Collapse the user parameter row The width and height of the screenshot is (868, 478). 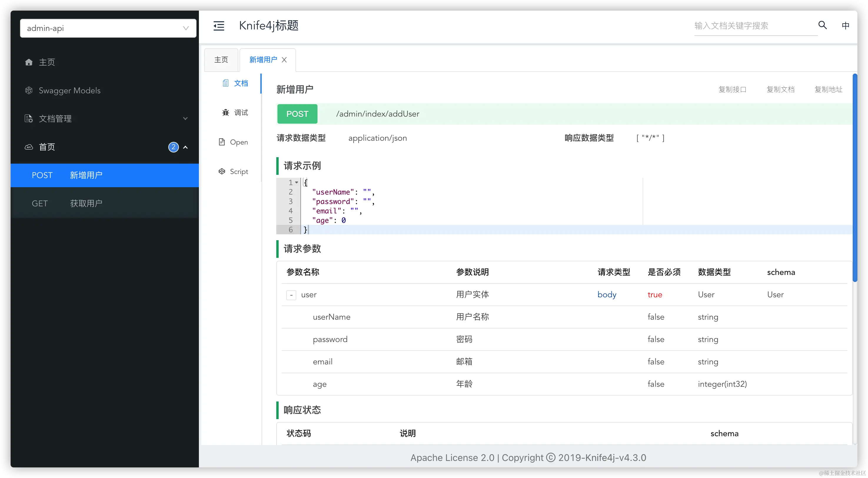point(291,295)
